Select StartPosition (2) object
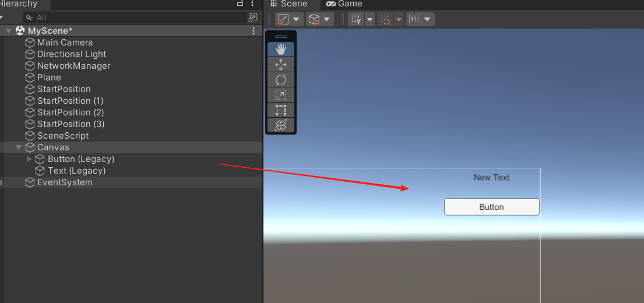Image resolution: width=644 pixels, height=303 pixels. click(71, 112)
